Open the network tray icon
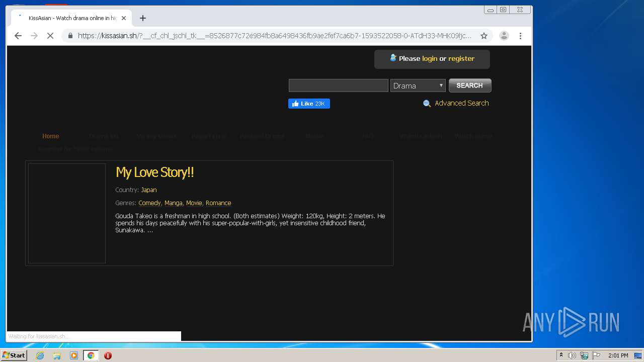Image resolution: width=644 pixels, height=362 pixels. pyautogui.click(x=584, y=355)
